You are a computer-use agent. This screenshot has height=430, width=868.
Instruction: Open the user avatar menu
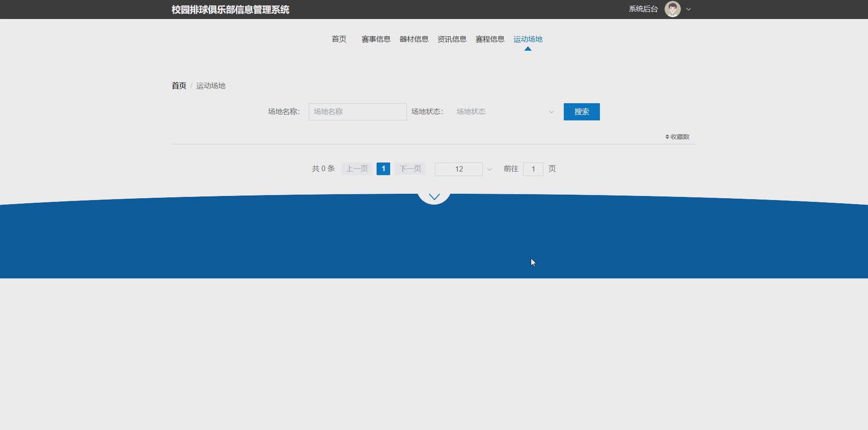pos(673,9)
